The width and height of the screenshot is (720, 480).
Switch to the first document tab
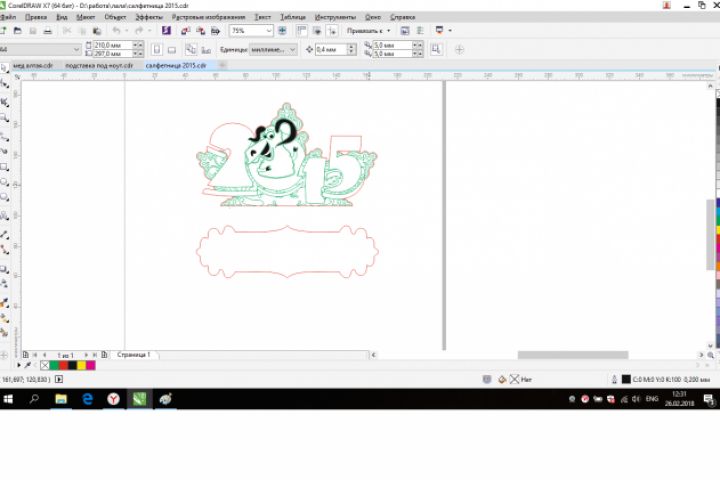click(33, 66)
